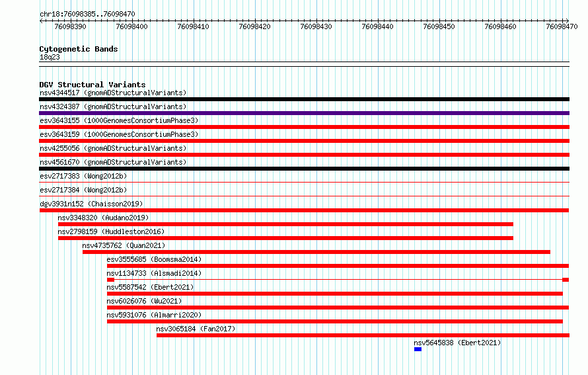Click the red bar under nsv5931076
The width and height of the screenshot is (588, 375).
click(335, 321)
